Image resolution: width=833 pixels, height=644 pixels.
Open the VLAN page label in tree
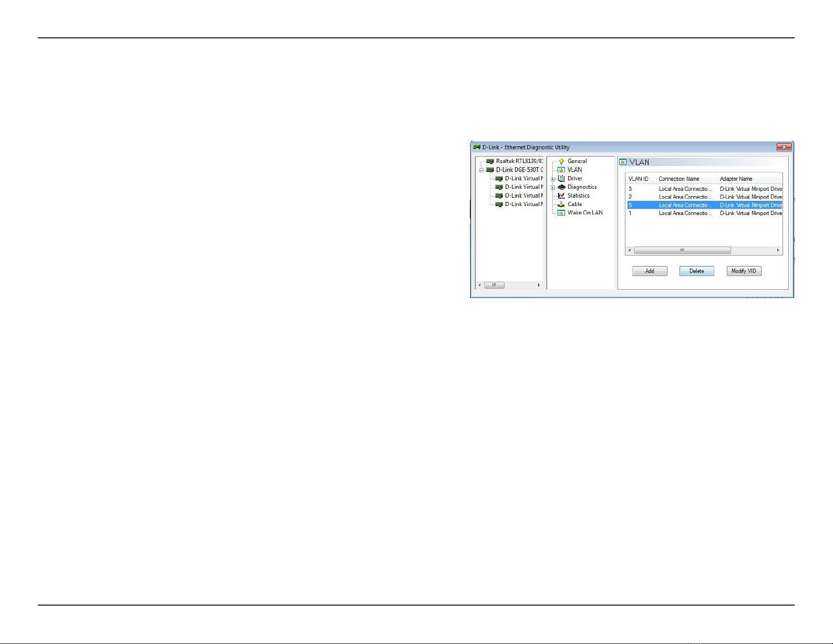click(574, 170)
